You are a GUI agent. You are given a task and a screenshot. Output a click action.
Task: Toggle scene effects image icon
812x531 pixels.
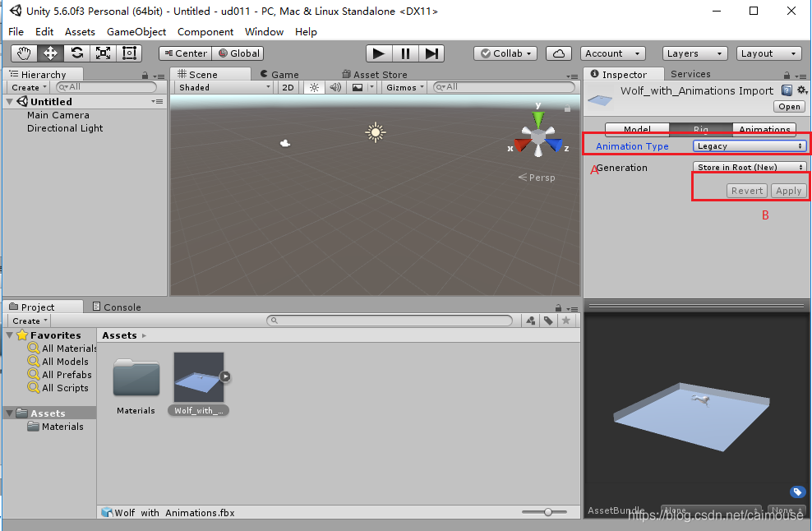[358, 88]
